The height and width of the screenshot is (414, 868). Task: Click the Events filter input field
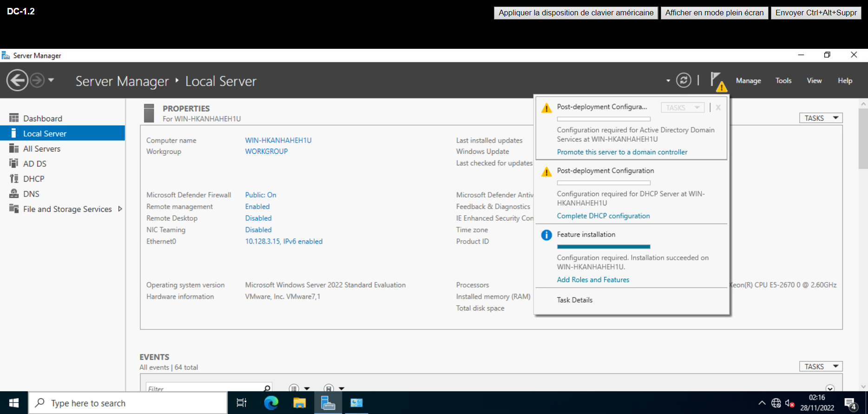point(204,388)
